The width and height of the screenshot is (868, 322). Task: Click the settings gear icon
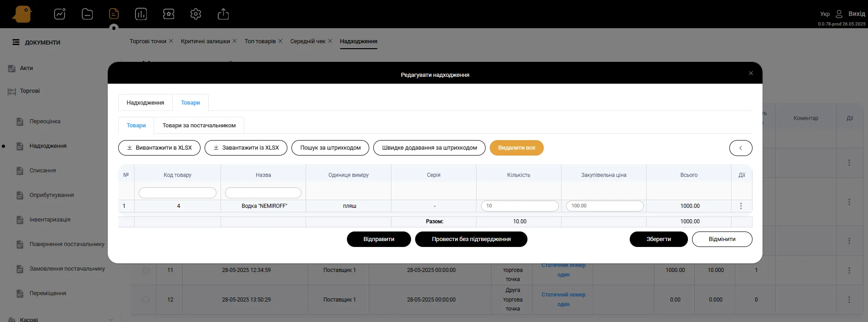point(196,14)
